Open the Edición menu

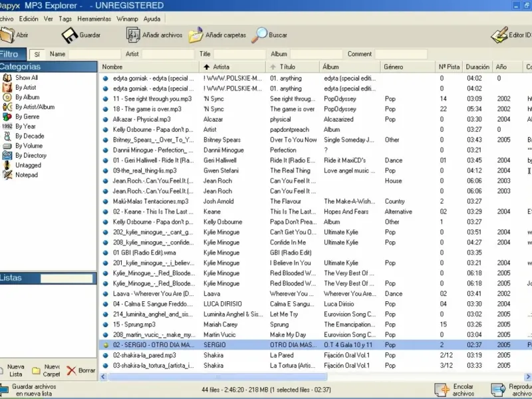[x=29, y=19]
